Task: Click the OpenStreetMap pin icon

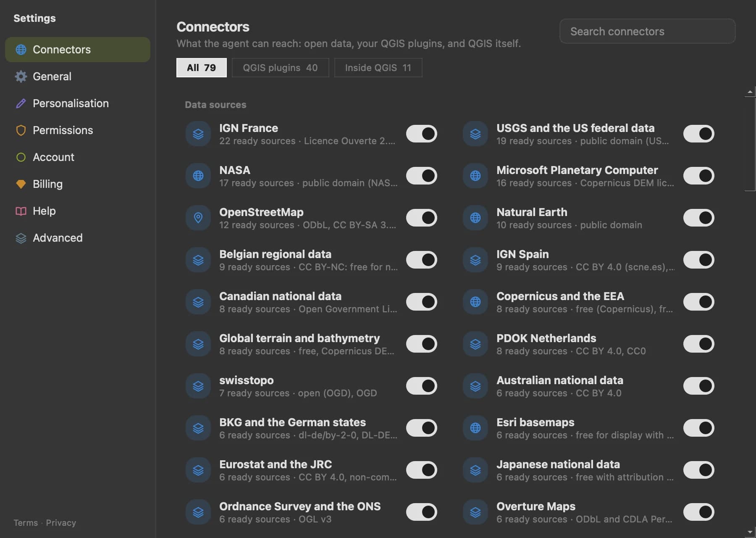Action: 198,218
